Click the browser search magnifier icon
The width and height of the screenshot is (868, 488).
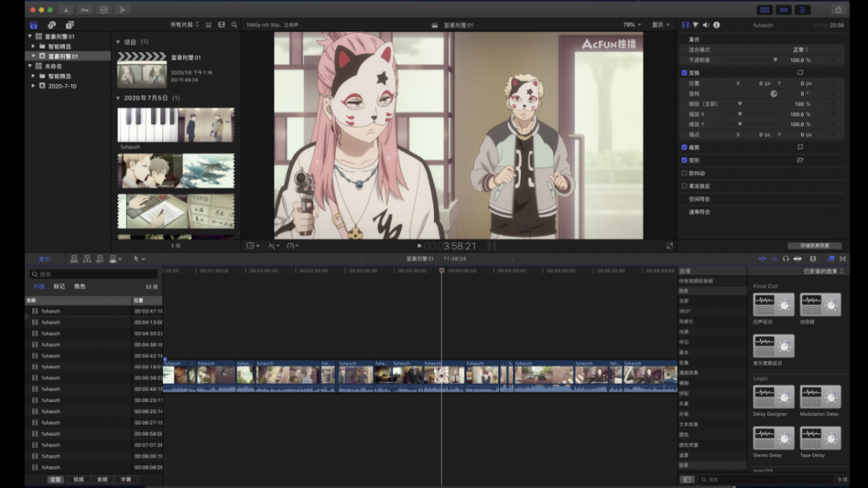click(x=234, y=25)
